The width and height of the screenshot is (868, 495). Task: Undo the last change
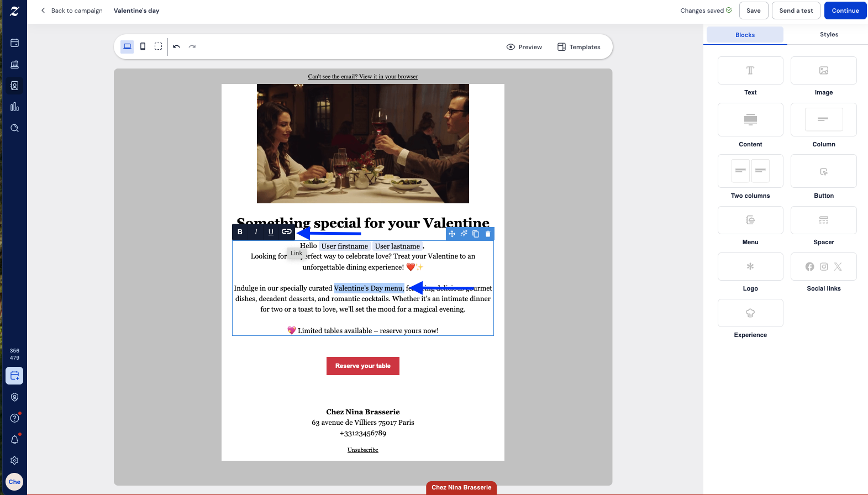click(177, 47)
